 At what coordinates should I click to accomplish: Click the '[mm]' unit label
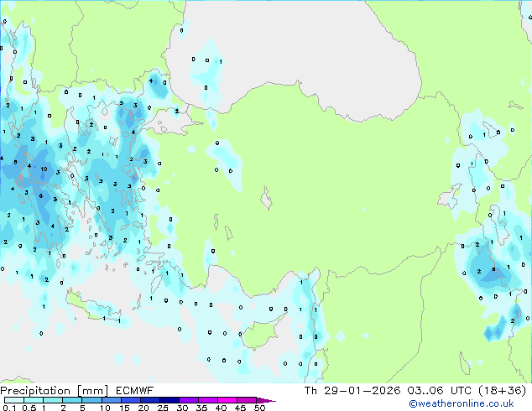(x=93, y=391)
